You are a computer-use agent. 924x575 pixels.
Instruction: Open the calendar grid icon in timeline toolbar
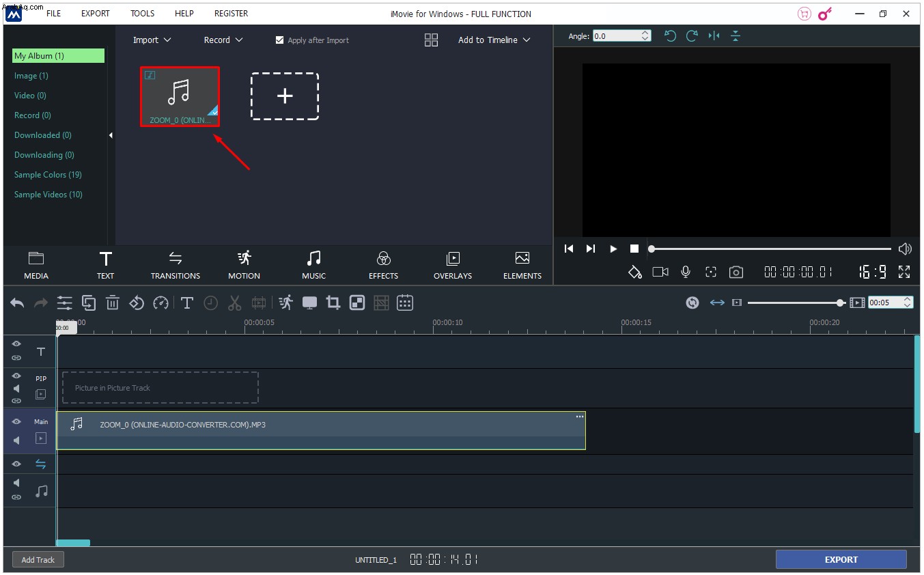(x=405, y=303)
